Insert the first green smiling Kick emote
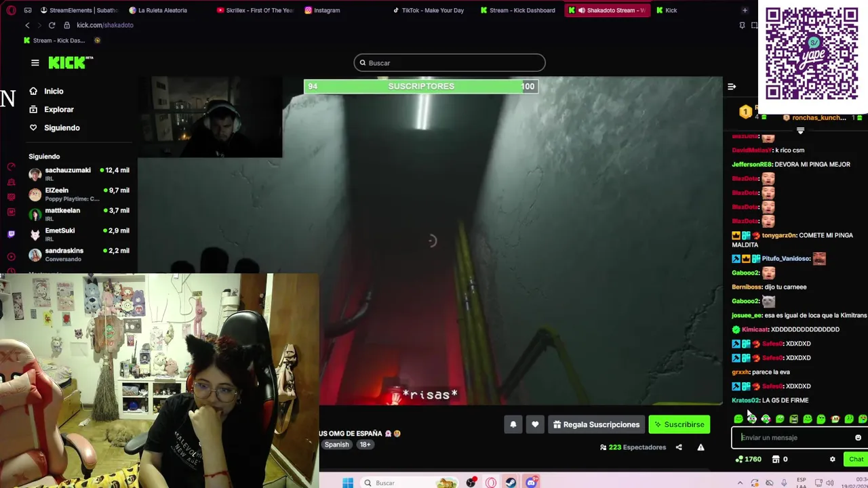 click(x=738, y=420)
